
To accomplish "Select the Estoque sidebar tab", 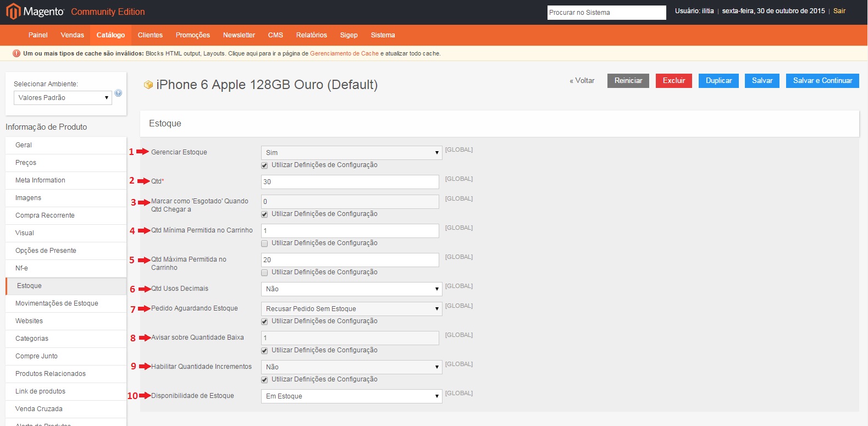I will (66, 286).
